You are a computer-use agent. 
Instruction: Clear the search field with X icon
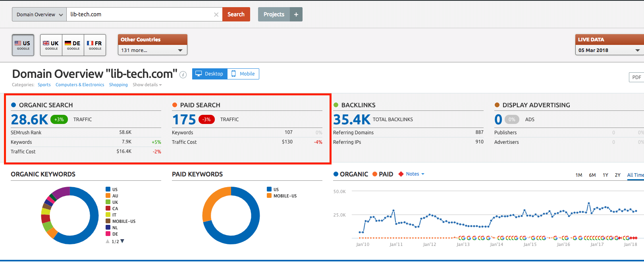coord(216,15)
